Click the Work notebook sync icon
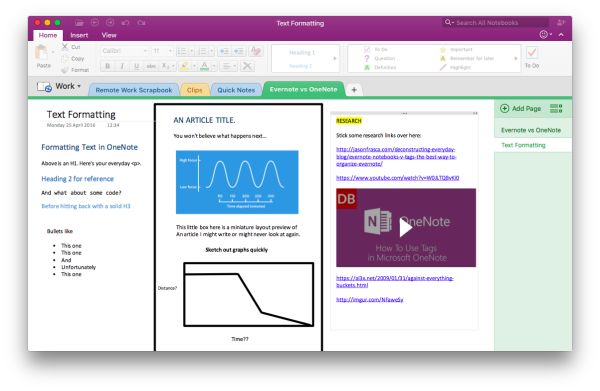600x391 pixels. coord(44,87)
